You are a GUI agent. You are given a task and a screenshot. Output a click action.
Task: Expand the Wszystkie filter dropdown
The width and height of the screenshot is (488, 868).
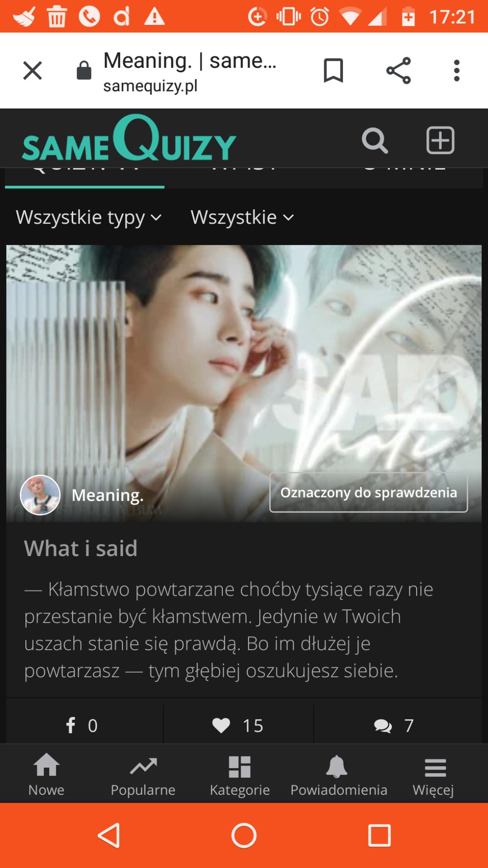pyautogui.click(x=242, y=217)
